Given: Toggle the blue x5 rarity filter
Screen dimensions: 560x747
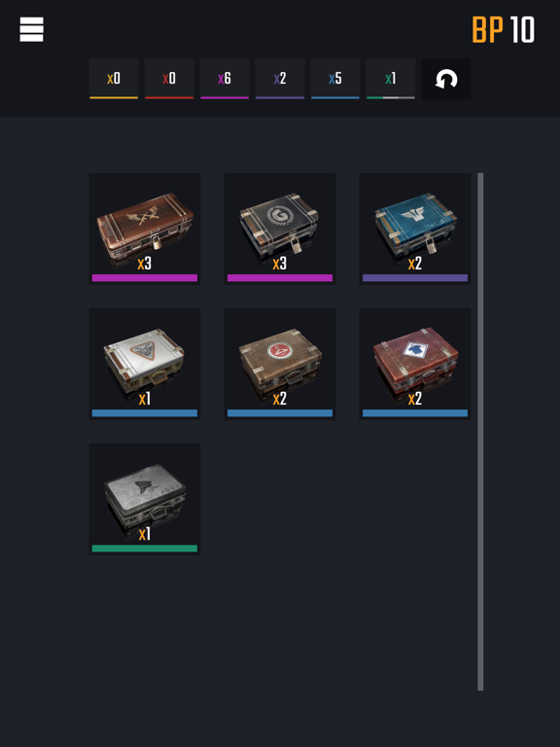Looking at the screenshot, I should click(x=335, y=79).
